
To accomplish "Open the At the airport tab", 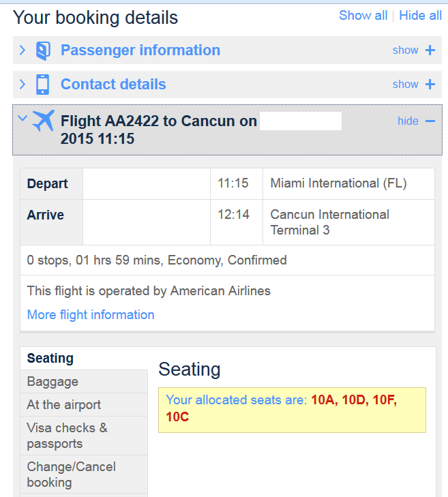I will (x=84, y=405).
